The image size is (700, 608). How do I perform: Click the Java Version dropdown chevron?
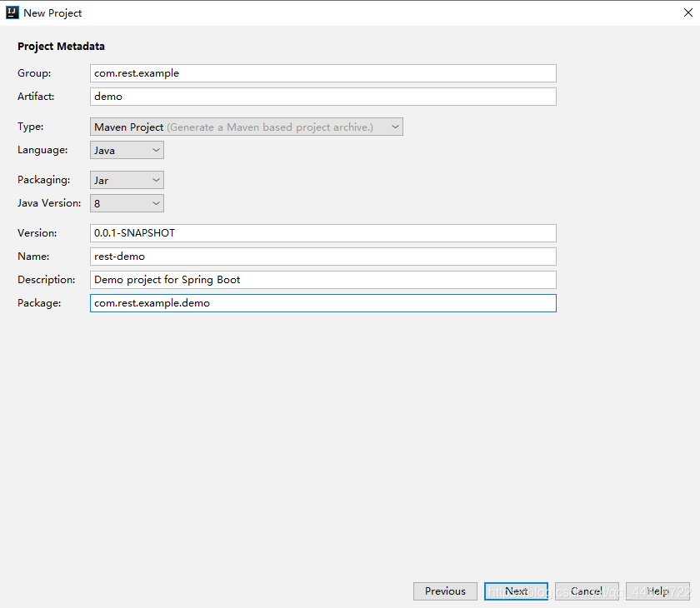155,203
